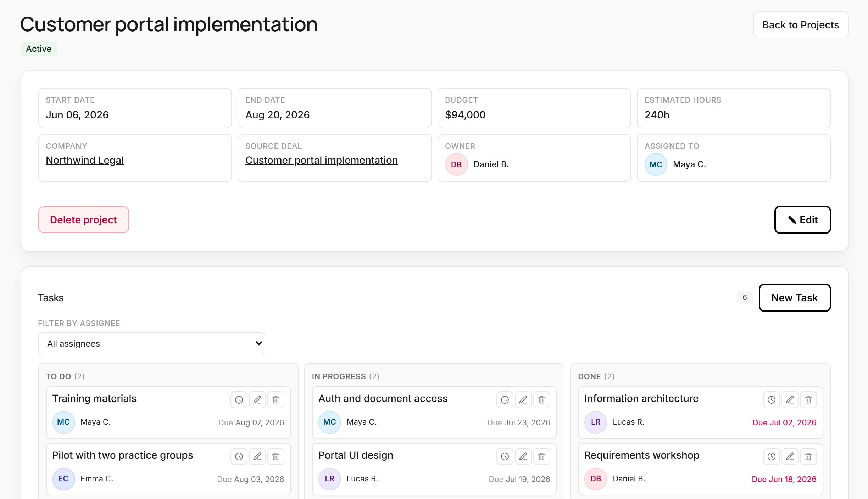Delete the Training materials task
This screenshot has height=499, width=868.
pos(276,400)
